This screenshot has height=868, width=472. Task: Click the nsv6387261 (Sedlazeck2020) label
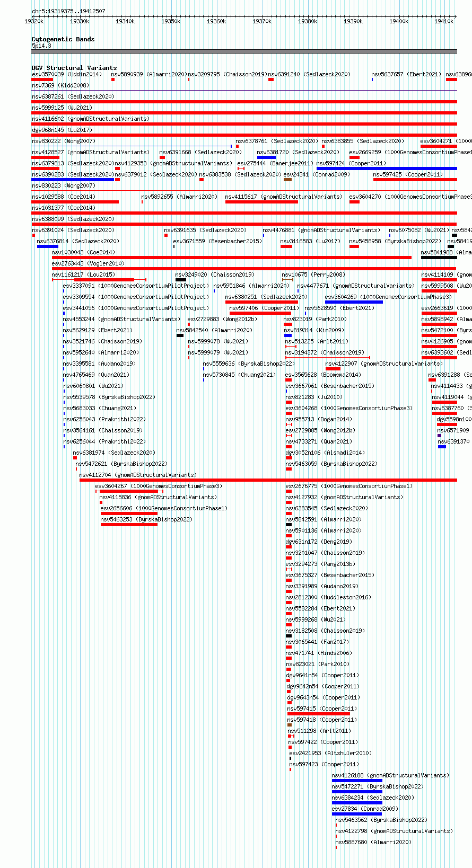[73, 96]
